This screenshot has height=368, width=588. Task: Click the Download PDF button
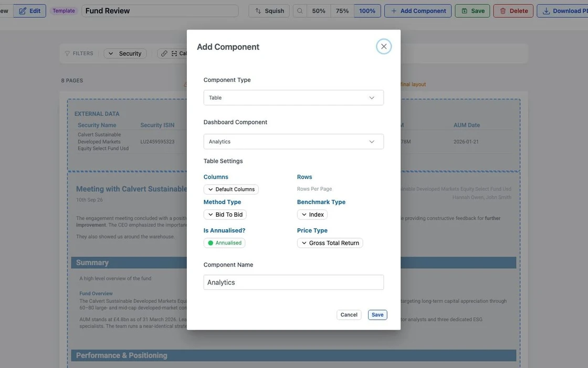pos(562,11)
